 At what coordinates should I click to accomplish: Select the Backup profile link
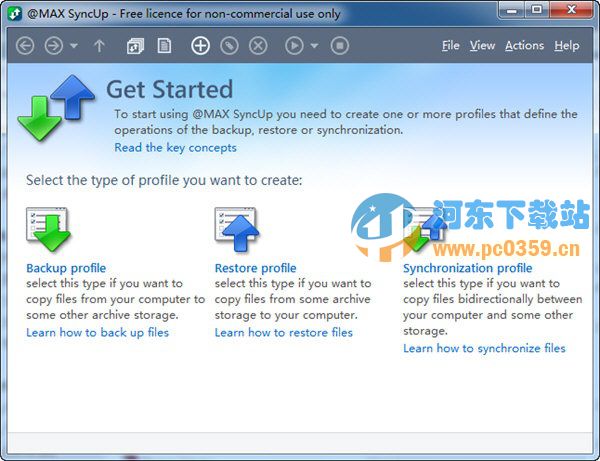tap(66, 268)
